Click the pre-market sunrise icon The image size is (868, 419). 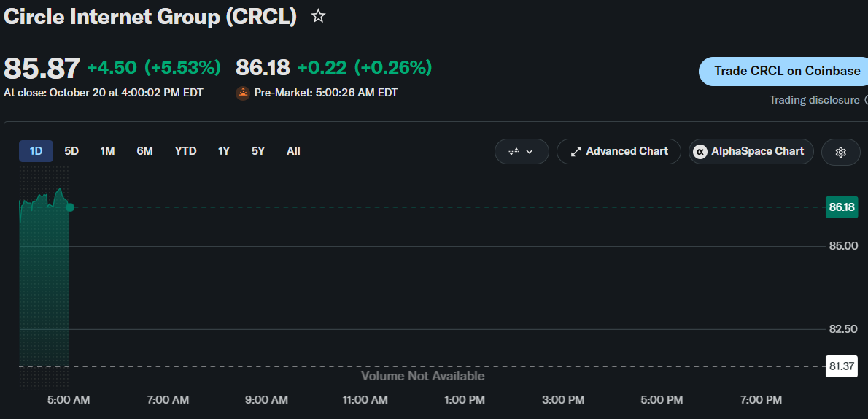point(242,93)
